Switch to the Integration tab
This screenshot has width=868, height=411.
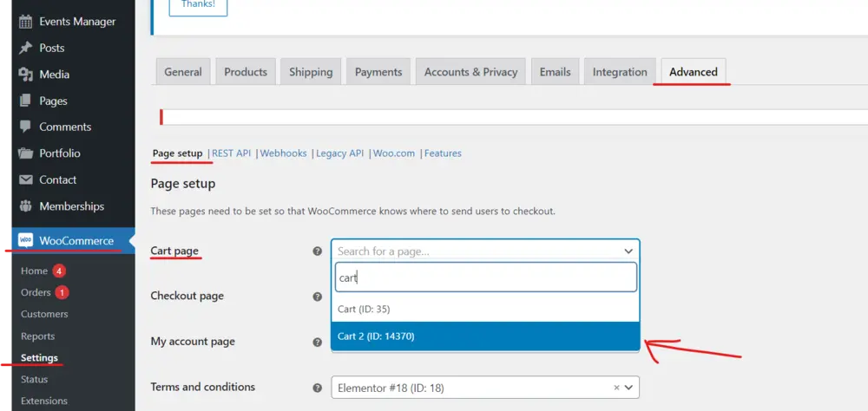(620, 72)
